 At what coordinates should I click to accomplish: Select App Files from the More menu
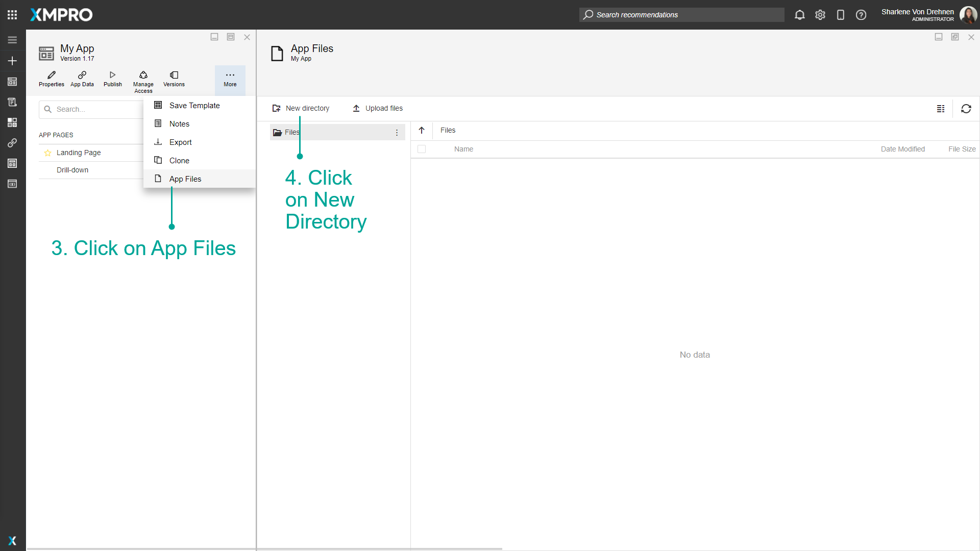(x=185, y=179)
